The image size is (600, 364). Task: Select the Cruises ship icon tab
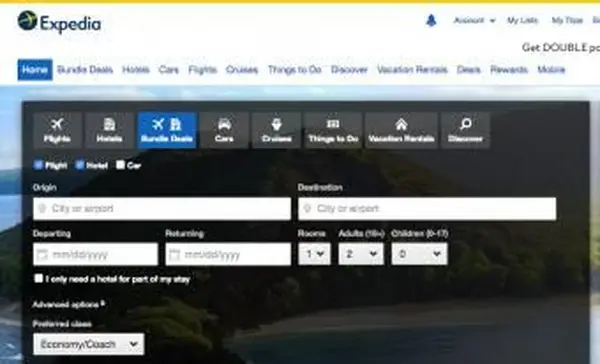point(276,130)
